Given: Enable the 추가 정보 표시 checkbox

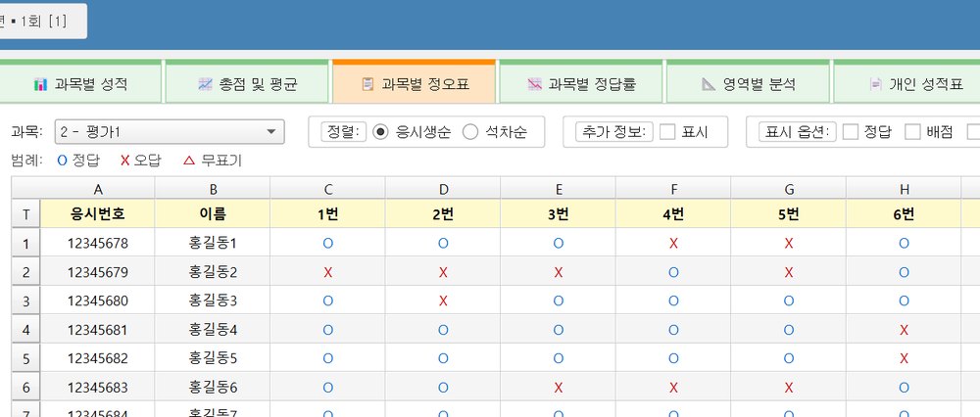Looking at the screenshot, I should click(x=667, y=132).
